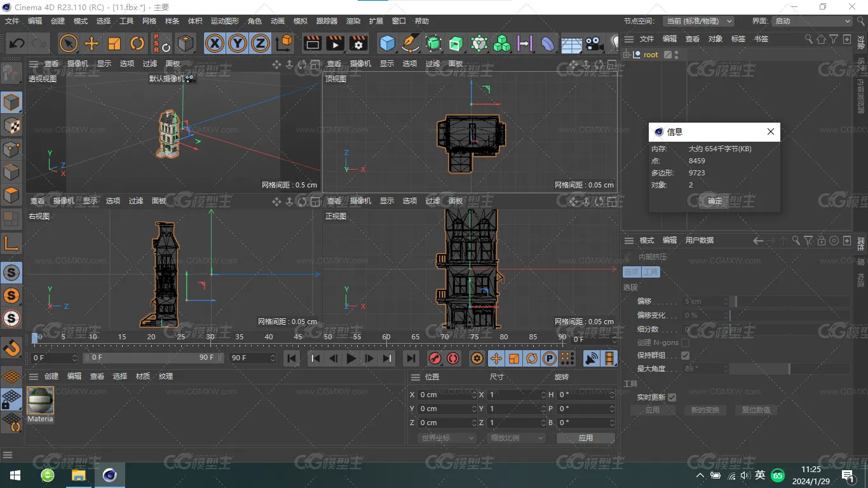Switch to Model mode in the left palette
Screen dimensions: 868x488
11,102
